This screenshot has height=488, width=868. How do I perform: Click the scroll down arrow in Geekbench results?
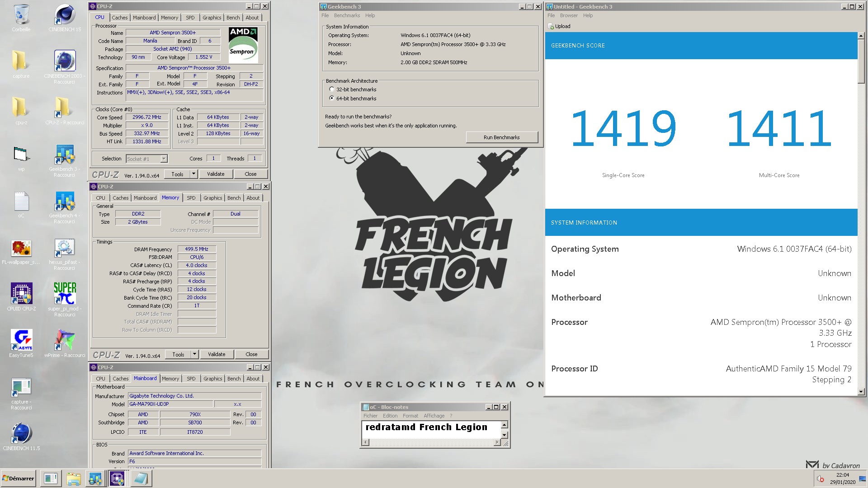pyautogui.click(x=861, y=392)
